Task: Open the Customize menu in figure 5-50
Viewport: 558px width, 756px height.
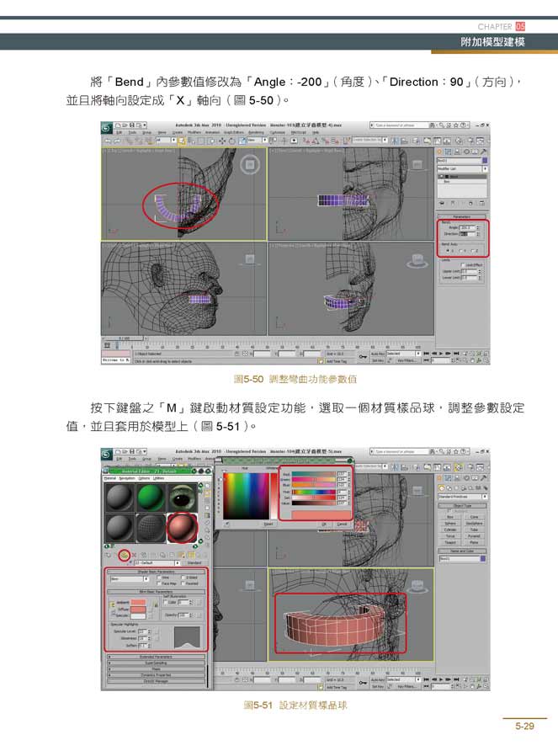Action: coord(277,132)
